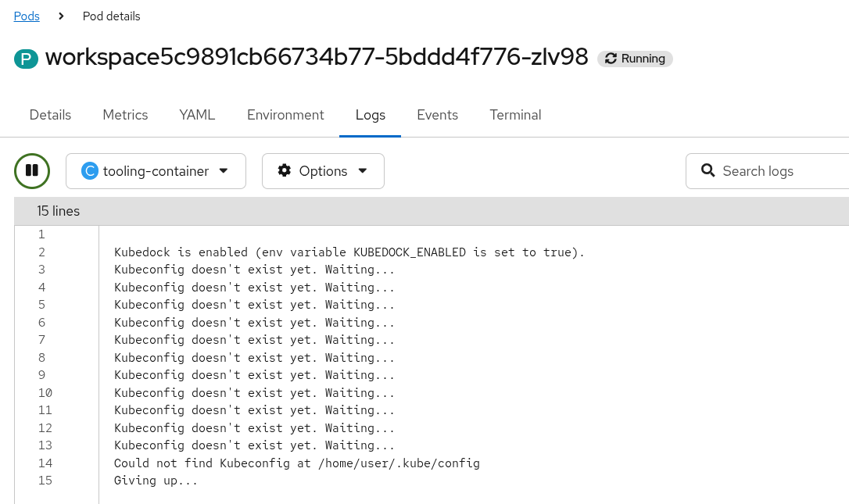Screen dimensions: 849x504
Task: Click the Options gear icon
Action: coord(285,171)
